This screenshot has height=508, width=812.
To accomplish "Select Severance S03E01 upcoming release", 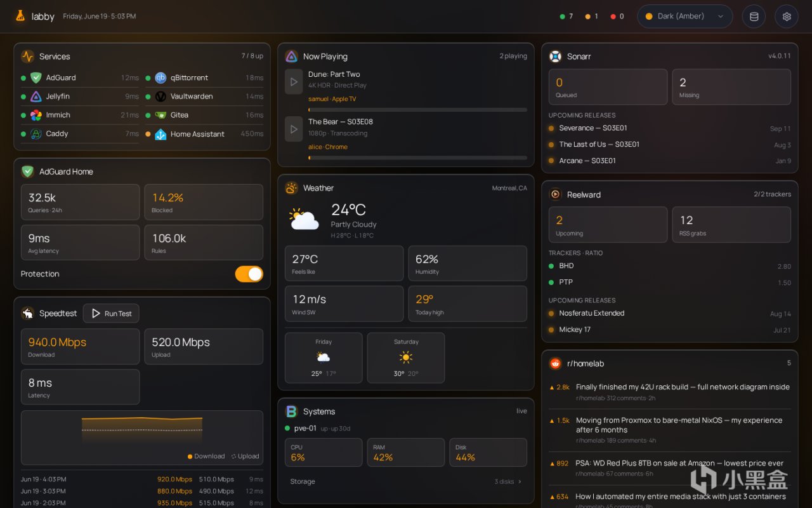I will [670, 128].
